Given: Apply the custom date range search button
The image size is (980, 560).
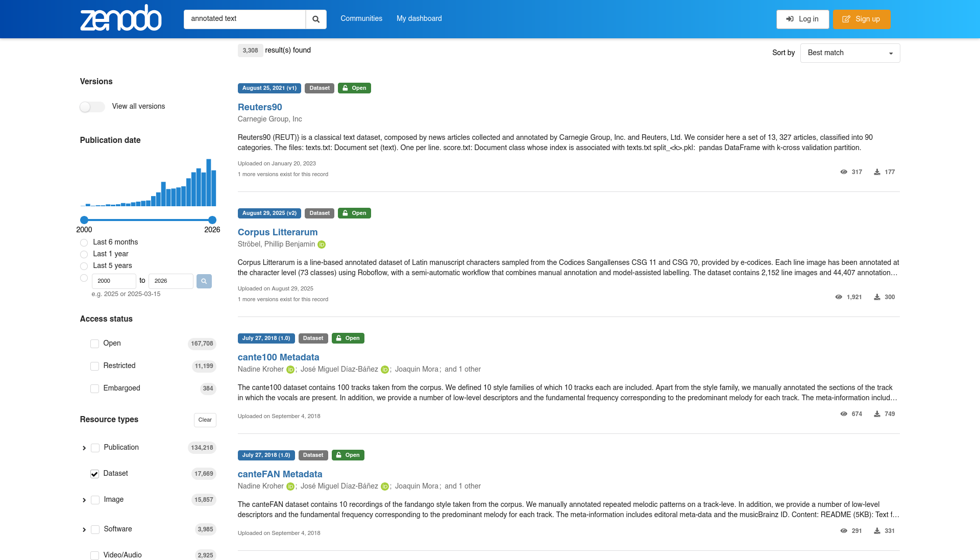Looking at the screenshot, I should click(x=204, y=281).
